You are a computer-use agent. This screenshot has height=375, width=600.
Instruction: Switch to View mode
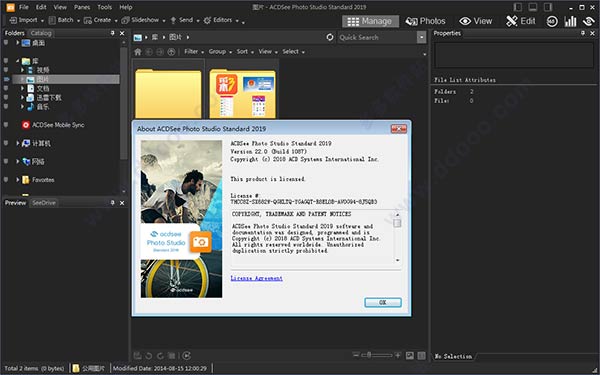point(476,21)
